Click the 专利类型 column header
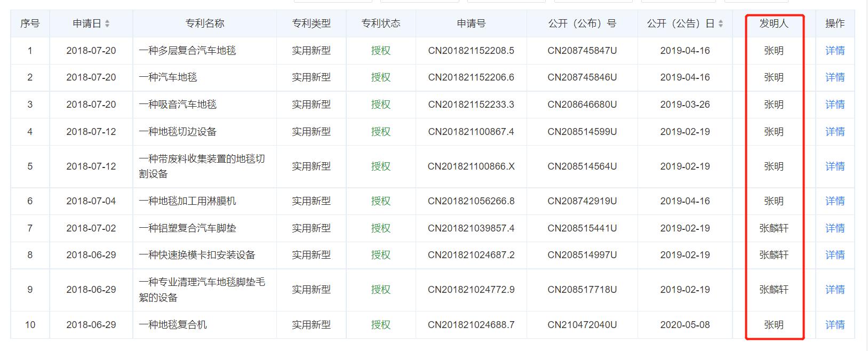Image resolution: width=868 pixels, height=351 pixels. [x=311, y=23]
